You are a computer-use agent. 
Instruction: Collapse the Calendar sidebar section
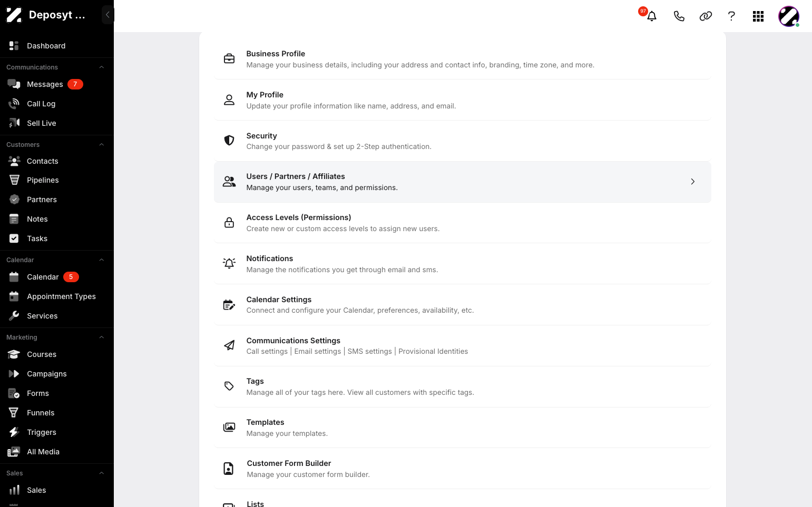[102, 260]
